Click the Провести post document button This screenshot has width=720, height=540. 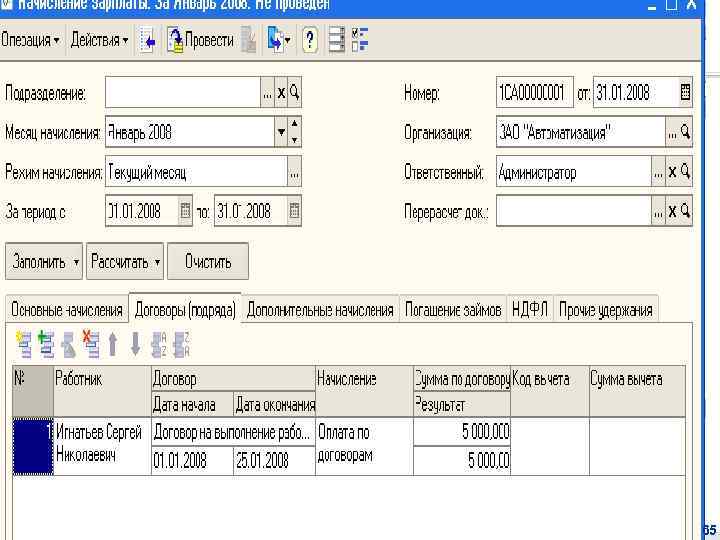click(x=200, y=40)
